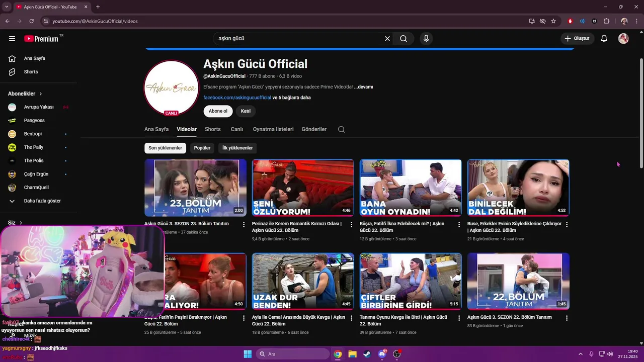Image resolution: width=644 pixels, height=362 pixels.
Task: Open the Oluştur create menu
Action: (x=577, y=39)
